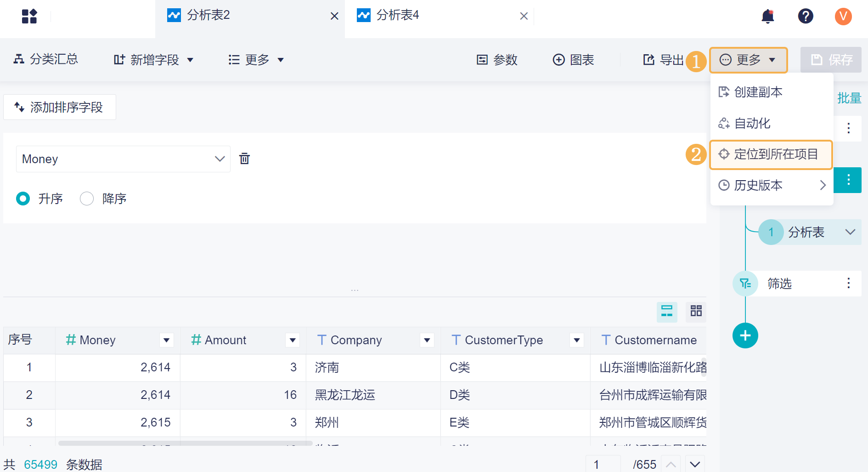
Task: Add a new step with plus button
Action: pos(745,336)
